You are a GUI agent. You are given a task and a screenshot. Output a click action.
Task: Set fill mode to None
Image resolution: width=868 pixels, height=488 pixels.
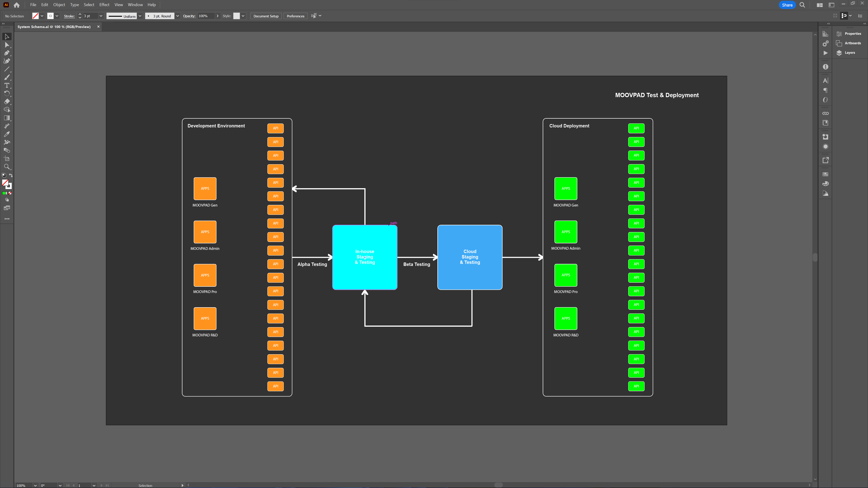(x=10, y=193)
